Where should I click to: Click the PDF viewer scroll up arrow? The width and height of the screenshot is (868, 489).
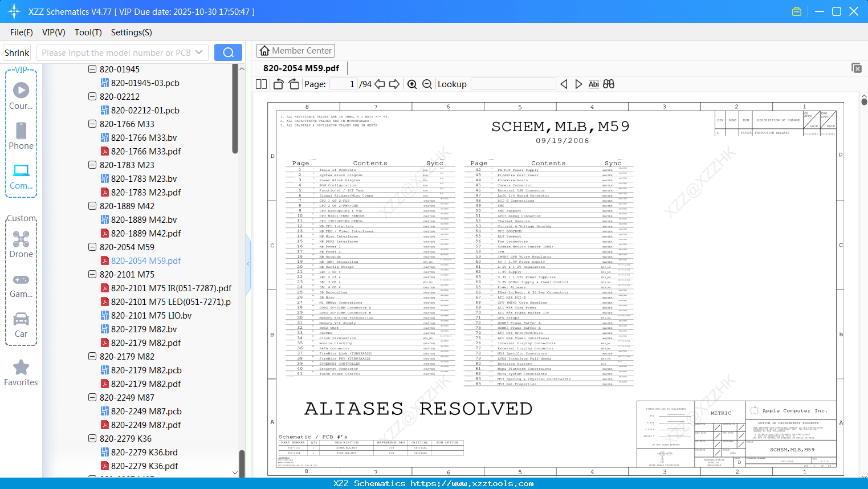tap(864, 97)
